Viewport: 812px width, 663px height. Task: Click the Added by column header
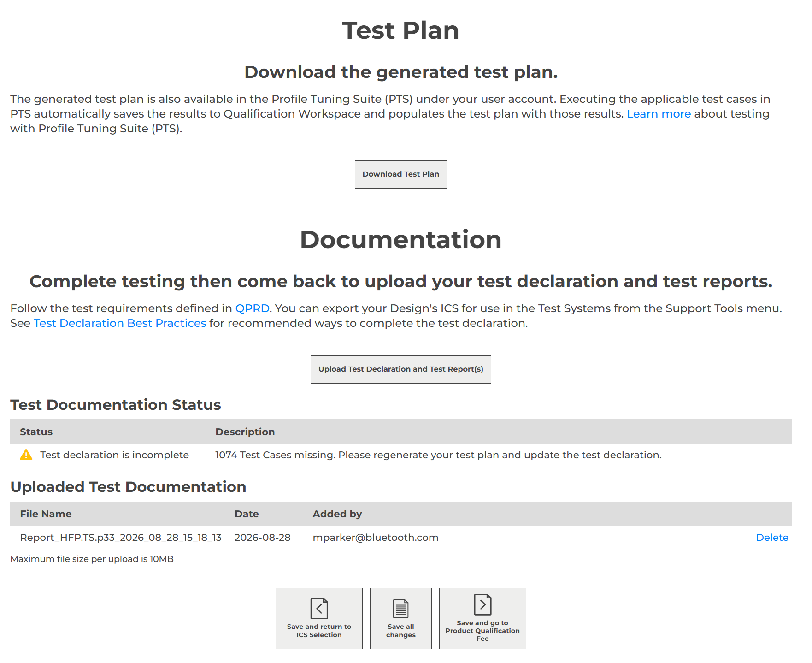[337, 514]
